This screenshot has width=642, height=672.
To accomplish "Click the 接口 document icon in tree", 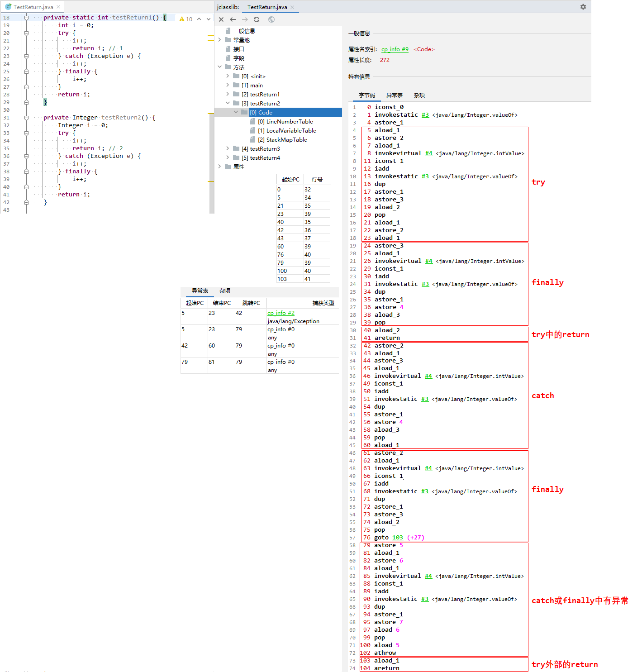I will [x=228, y=49].
